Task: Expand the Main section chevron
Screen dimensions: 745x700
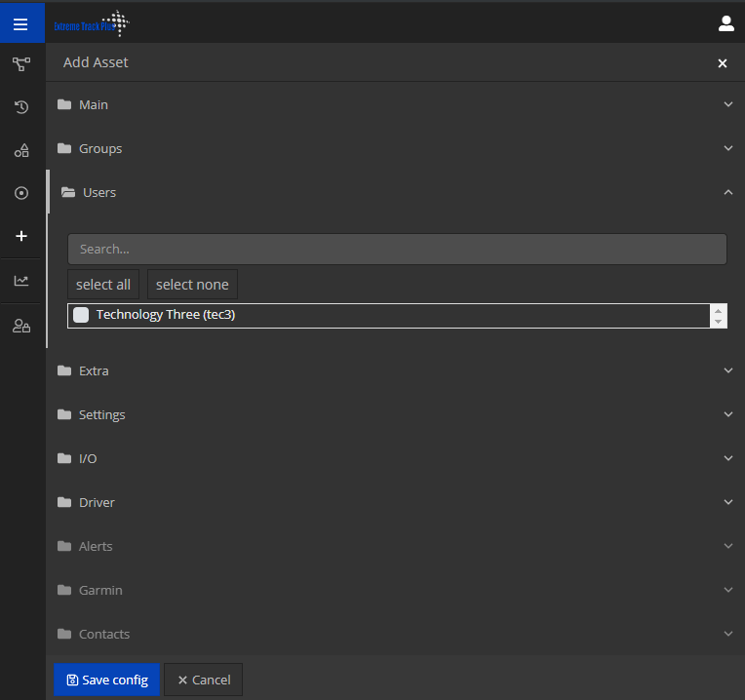Action: [x=727, y=104]
